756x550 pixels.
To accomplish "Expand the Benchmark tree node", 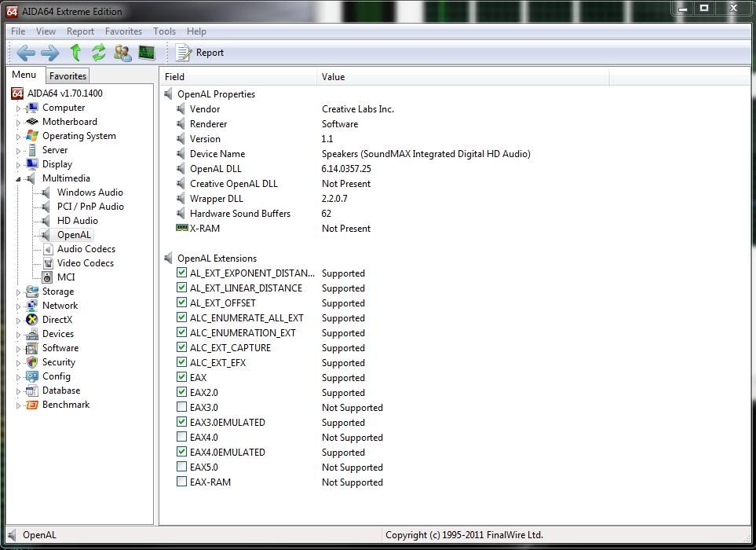I will (18, 405).
